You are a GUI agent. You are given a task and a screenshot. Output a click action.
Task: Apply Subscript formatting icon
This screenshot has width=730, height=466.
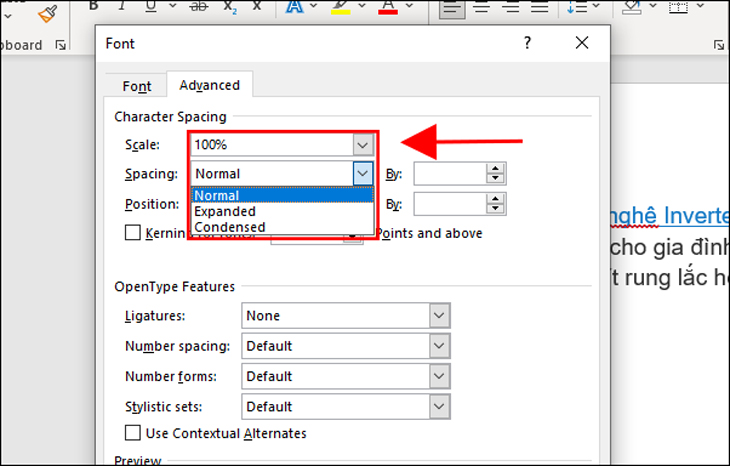click(230, 7)
